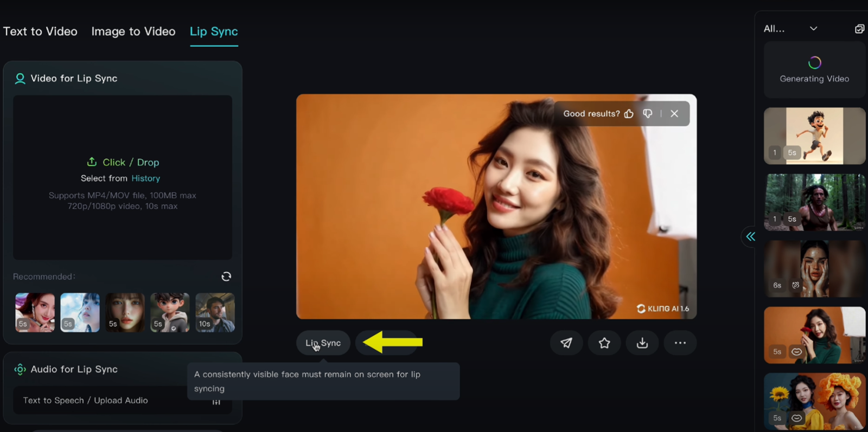Image resolution: width=868 pixels, height=432 pixels.
Task: Open the running cartoon boy history thumbnail
Action: (x=814, y=136)
